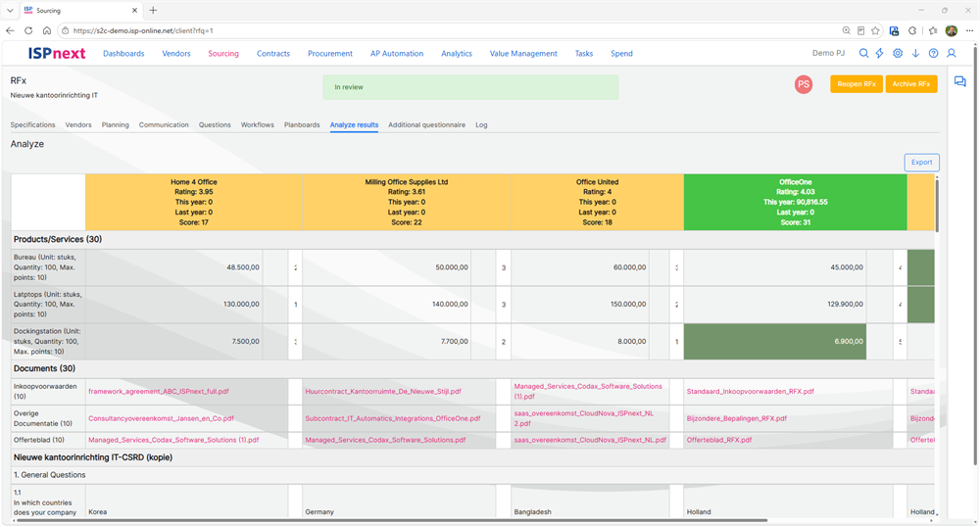This screenshot has width=980, height=527.
Task: Click the highlighted 6.900,00 Dockingstation price
Action: point(775,342)
